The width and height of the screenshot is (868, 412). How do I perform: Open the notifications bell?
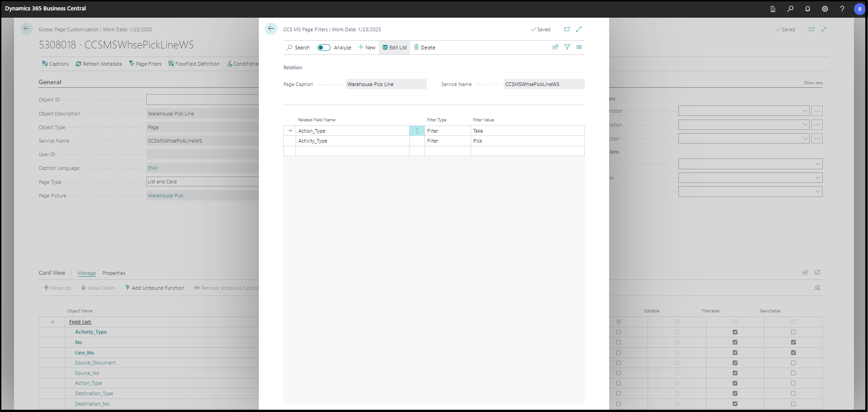807,9
